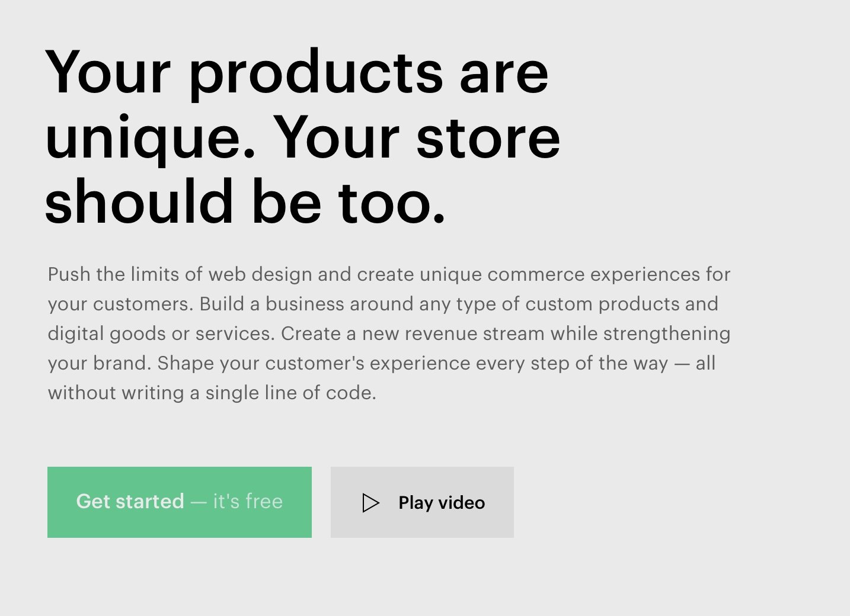This screenshot has width=850, height=616.
Task: Select the word "unique." in the headline
Action: pos(151,139)
